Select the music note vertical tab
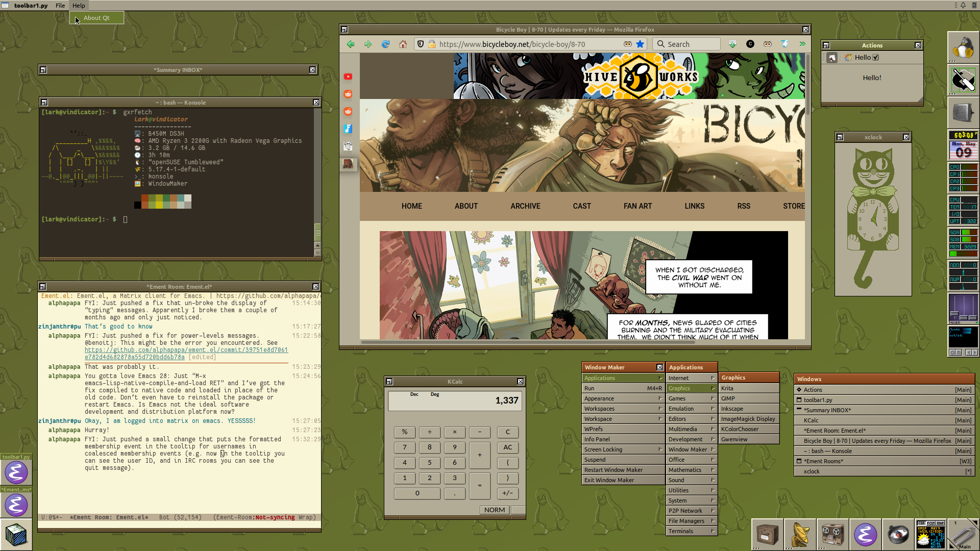 point(348,129)
